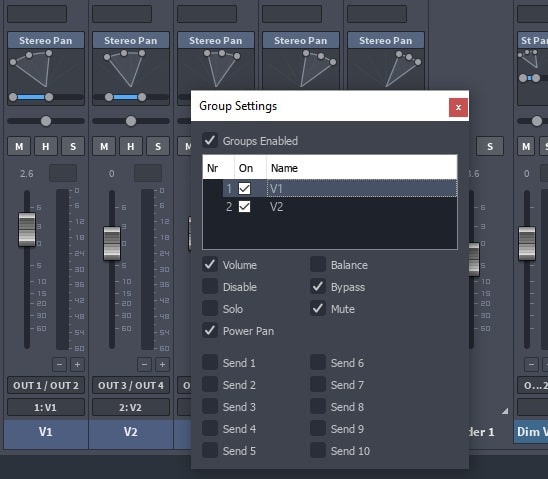Mute the V2 channel
Image resolution: width=548 pixels, height=479 pixels.
click(104, 146)
